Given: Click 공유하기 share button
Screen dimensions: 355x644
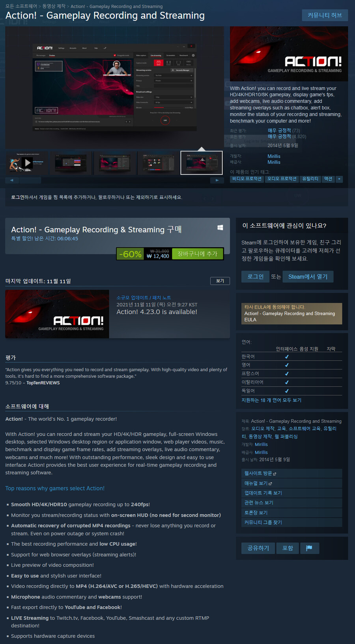Looking at the screenshot, I should pos(258,548).
